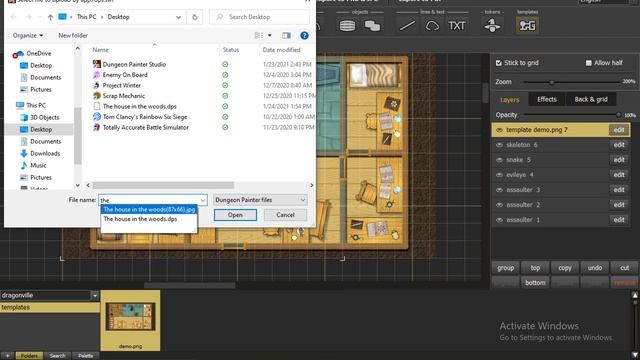Switch to the Effects tab
This screenshot has height=360, width=640.
click(x=547, y=100)
